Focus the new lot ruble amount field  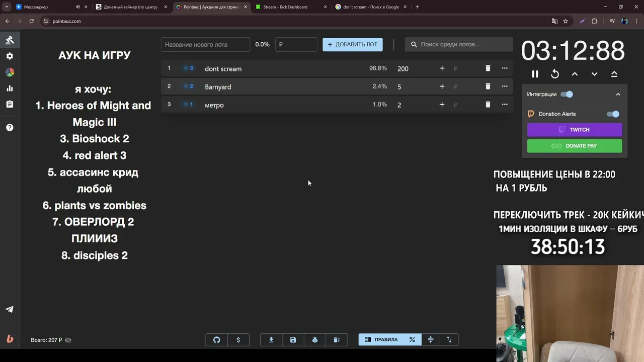(x=296, y=44)
